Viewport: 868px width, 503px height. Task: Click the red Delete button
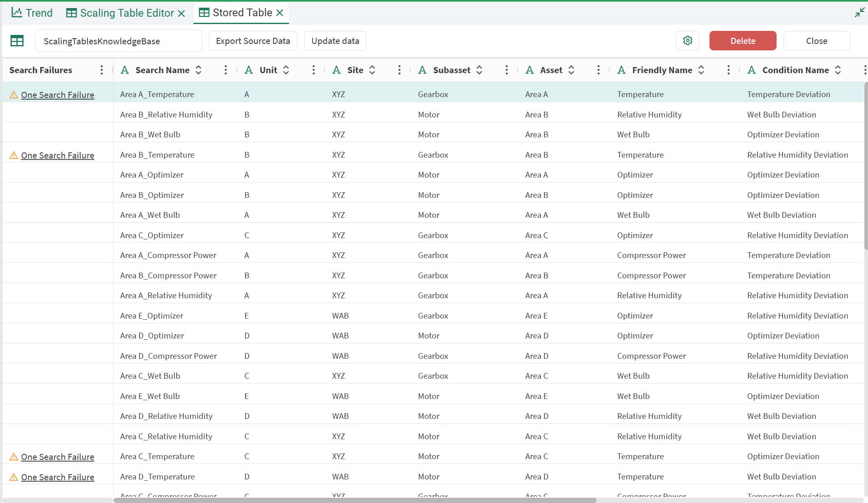742,41
